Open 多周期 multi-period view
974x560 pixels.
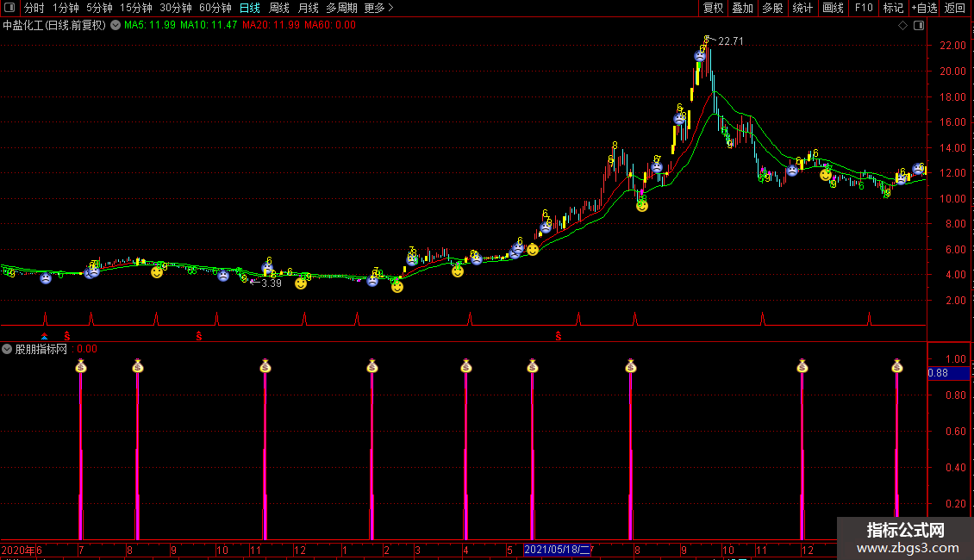[x=341, y=8]
